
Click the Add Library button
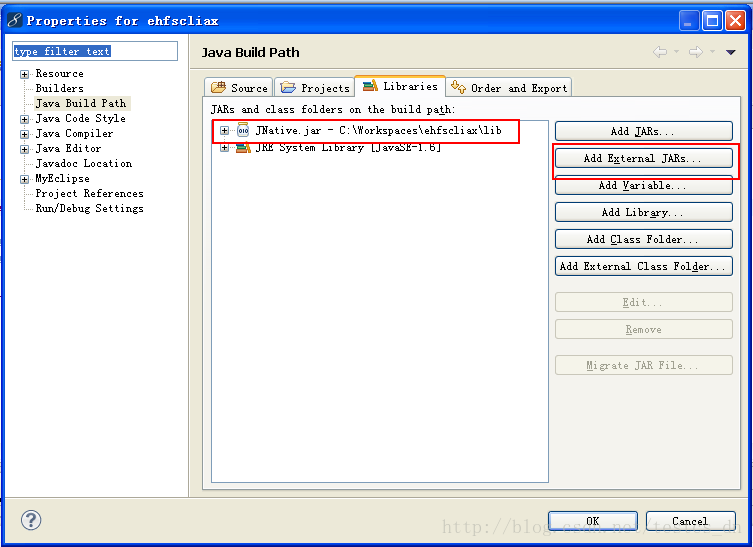pos(644,212)
